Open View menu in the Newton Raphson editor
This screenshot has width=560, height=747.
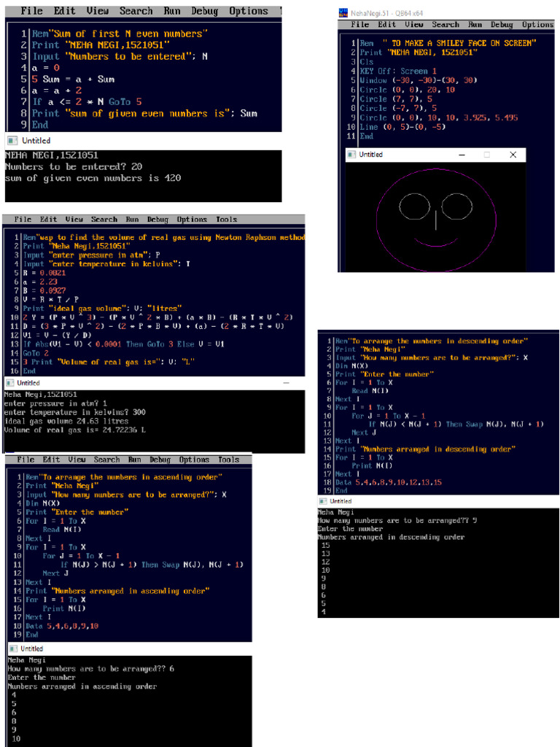74,220
